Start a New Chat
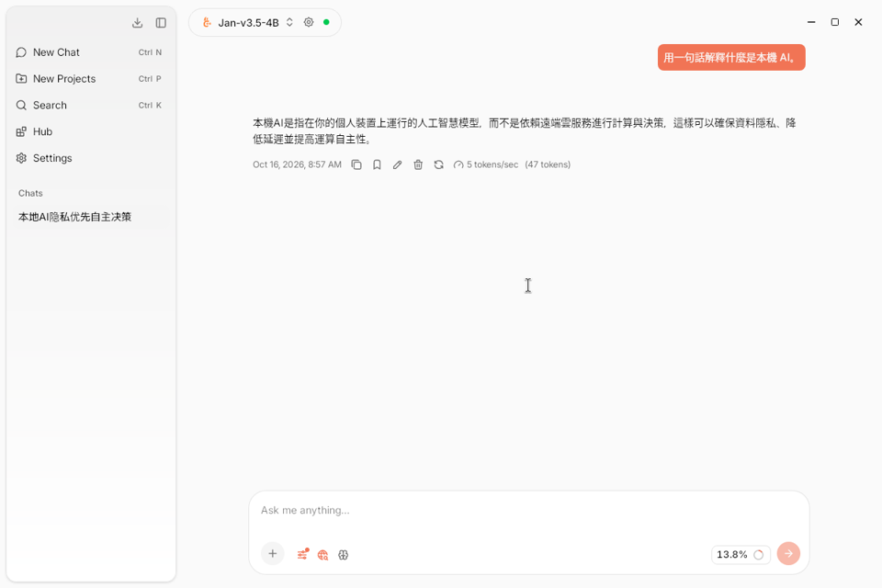Screen dimensions: 882x588 point(89,52)
